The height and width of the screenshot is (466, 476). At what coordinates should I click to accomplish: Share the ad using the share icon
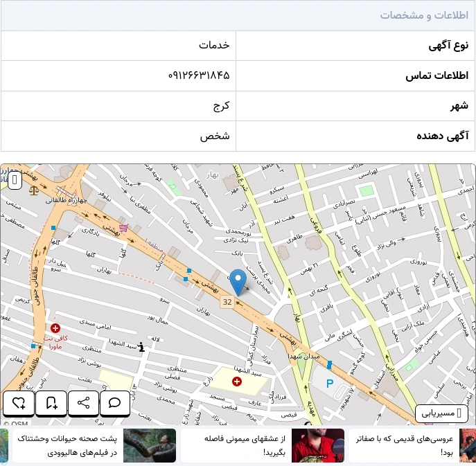tap(83, 403)
